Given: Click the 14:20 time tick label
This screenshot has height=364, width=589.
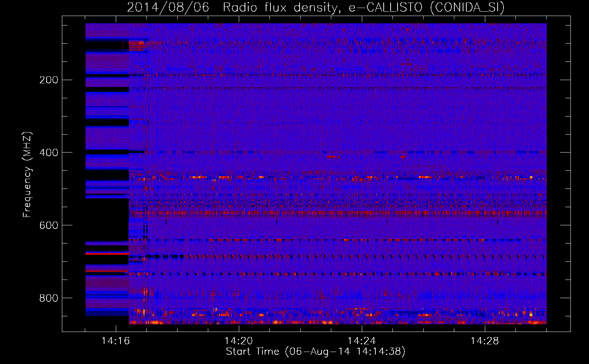Looking at the screenshot, I should coord(239,341).
